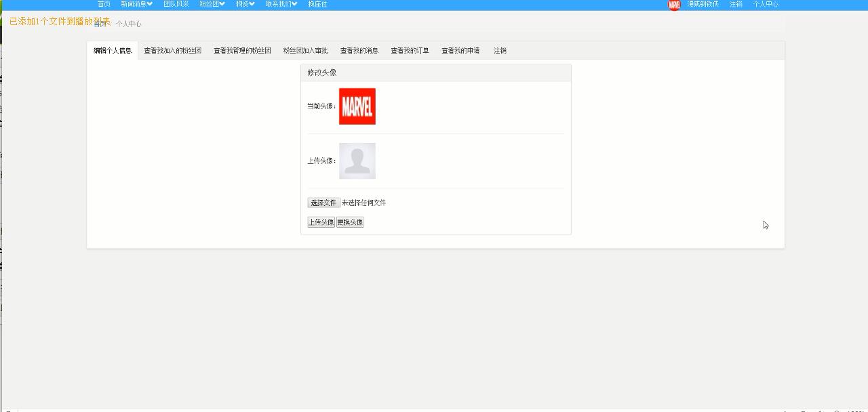Switch to 查看我管理的粉丝团 tab

242,51
